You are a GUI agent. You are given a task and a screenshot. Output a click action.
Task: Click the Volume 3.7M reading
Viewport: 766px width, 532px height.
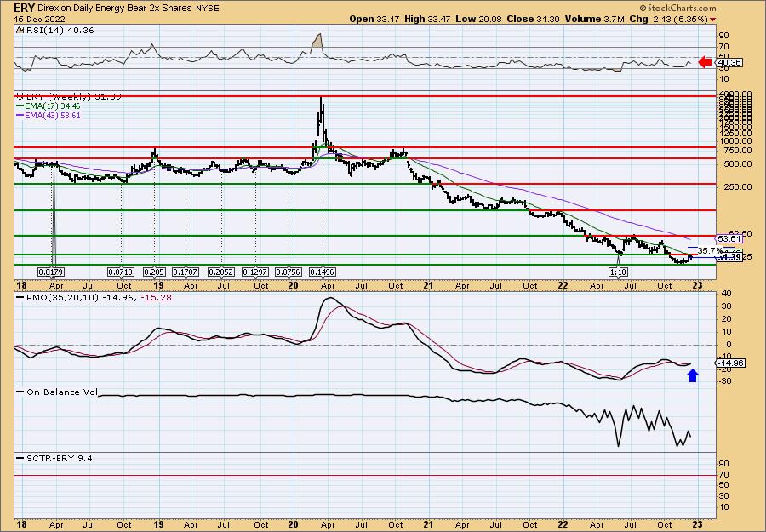coord(595,19)
